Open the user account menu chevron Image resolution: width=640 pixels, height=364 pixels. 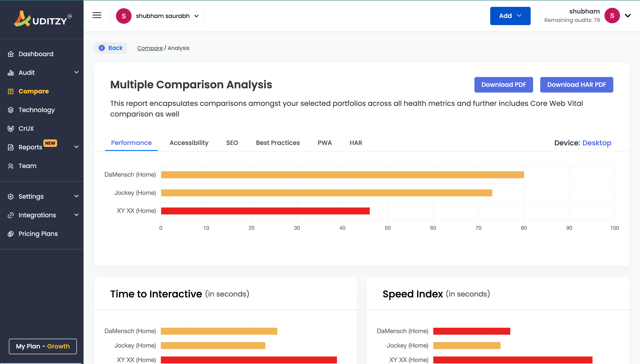[628, 16]
